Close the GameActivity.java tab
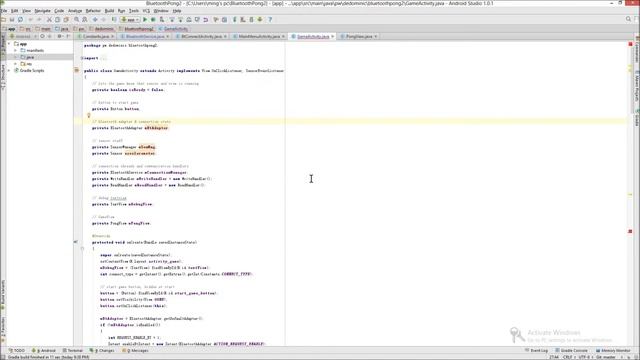This screenshot has width=640, height=360. click(333, 37)
